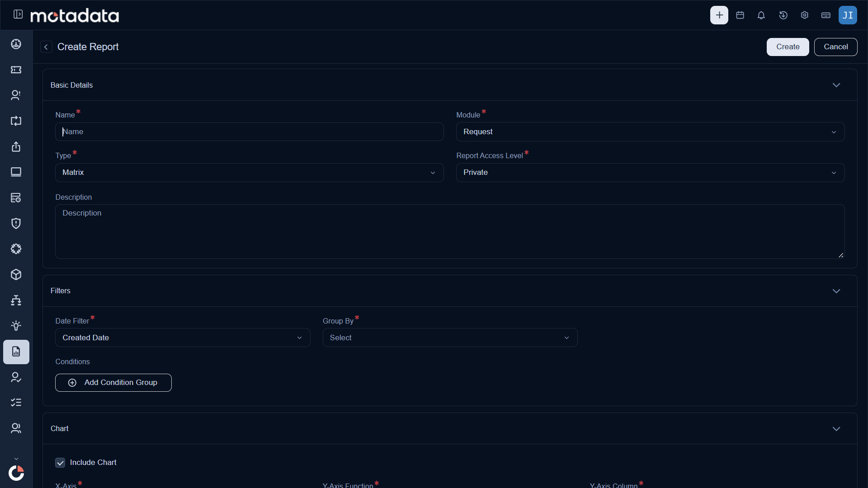Viewport: 868px width, 488px height.
Task: Collapse the Filters section chevron
Action: point(836,291)
